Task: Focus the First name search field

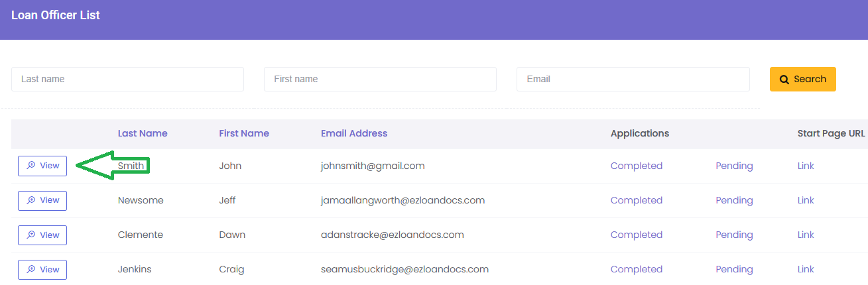Action: (x=380, y=79)
